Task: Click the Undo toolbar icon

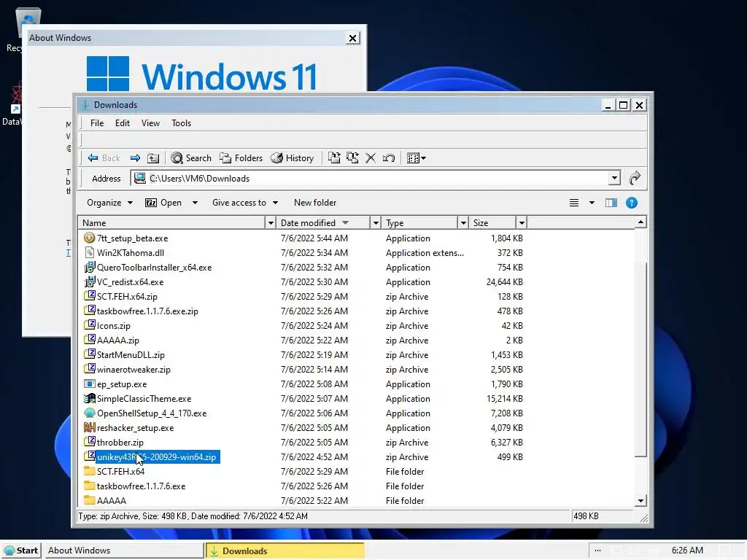Action: pyautogui.click(x=389, y=158)
